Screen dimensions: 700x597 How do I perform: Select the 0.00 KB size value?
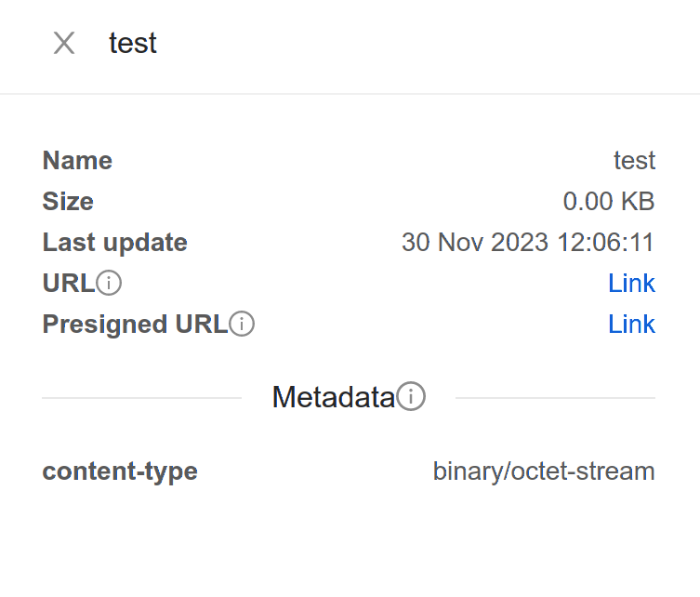(609, 201)
